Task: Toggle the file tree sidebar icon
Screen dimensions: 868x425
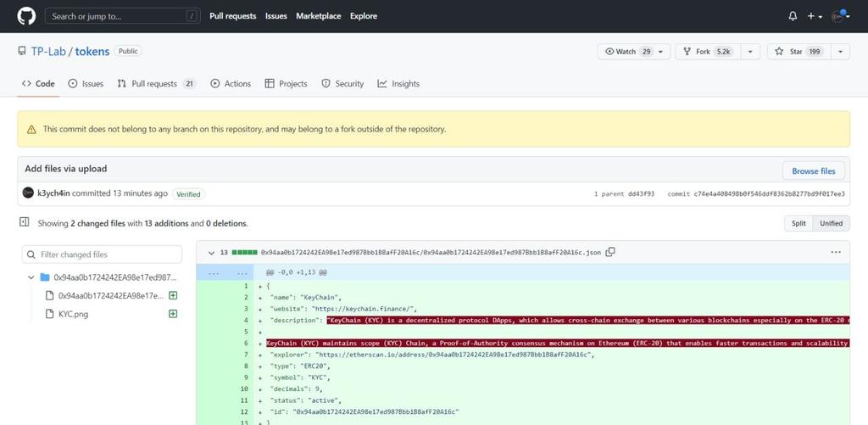Action: point(25,222)
